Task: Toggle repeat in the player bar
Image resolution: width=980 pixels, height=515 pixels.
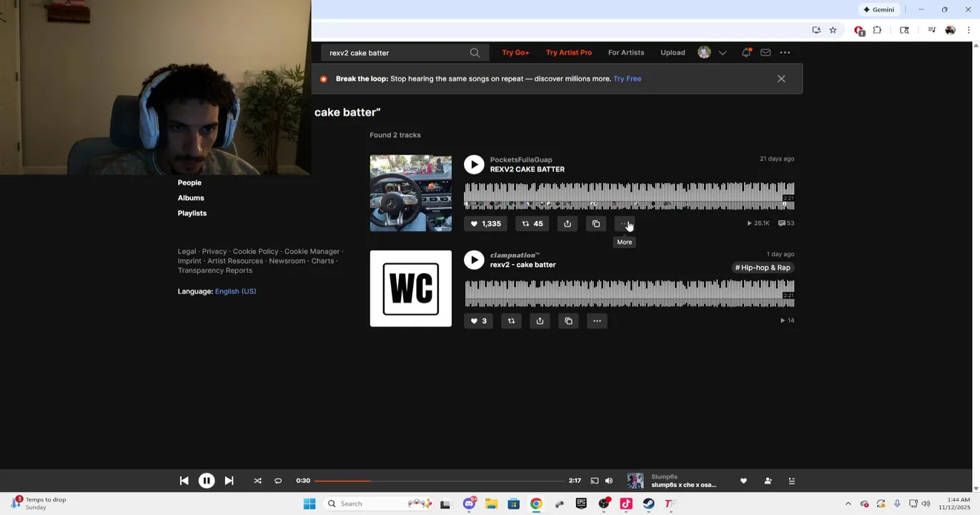Action: (278, 481)
